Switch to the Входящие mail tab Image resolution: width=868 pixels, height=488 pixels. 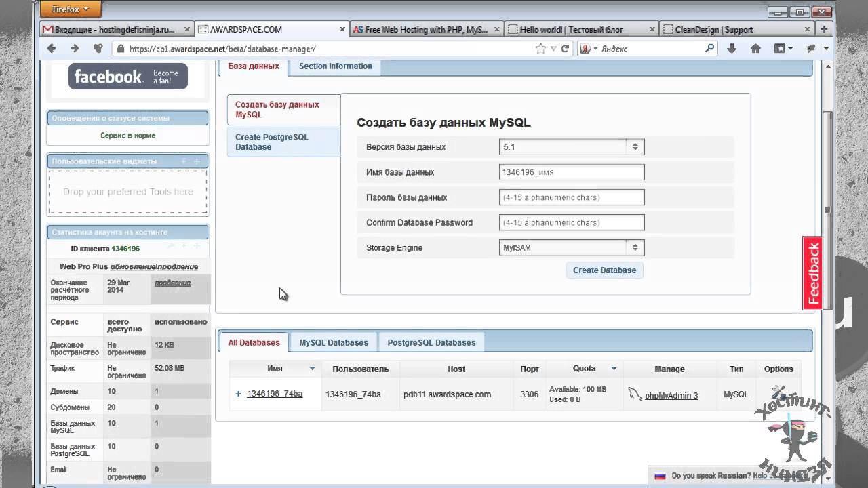[x=115, y=30]
